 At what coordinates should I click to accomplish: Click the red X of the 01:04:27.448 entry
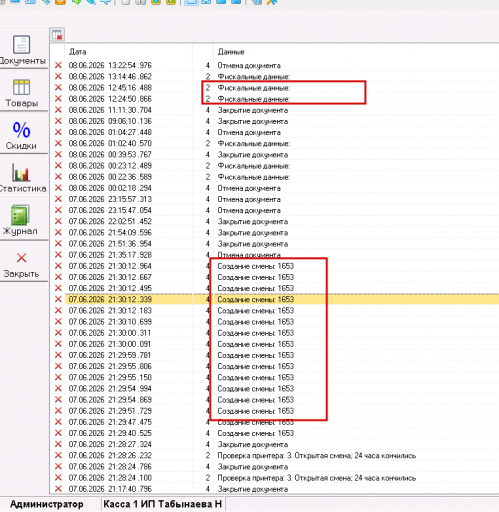pyautogui.click(x=58, y=132)
